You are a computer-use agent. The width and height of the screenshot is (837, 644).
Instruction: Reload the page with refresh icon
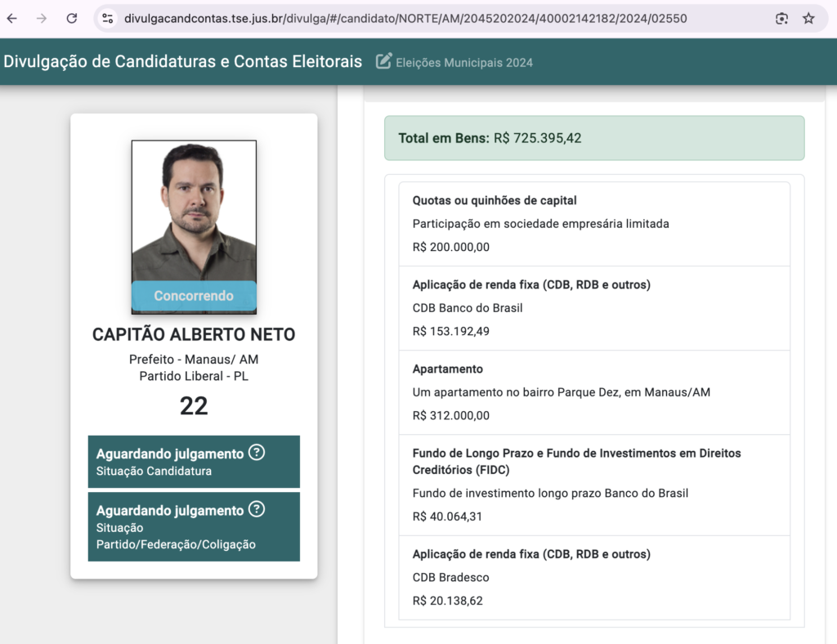coord(72,18)
